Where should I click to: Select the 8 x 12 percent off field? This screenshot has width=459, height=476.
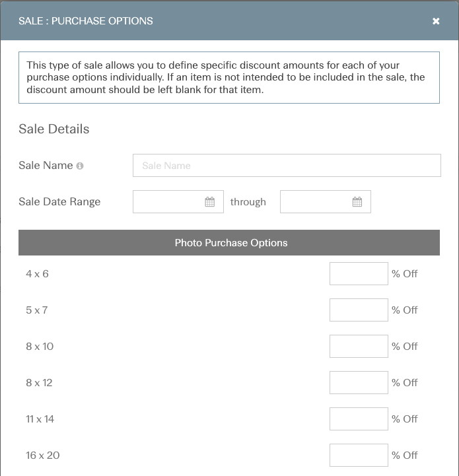[359, 382]
